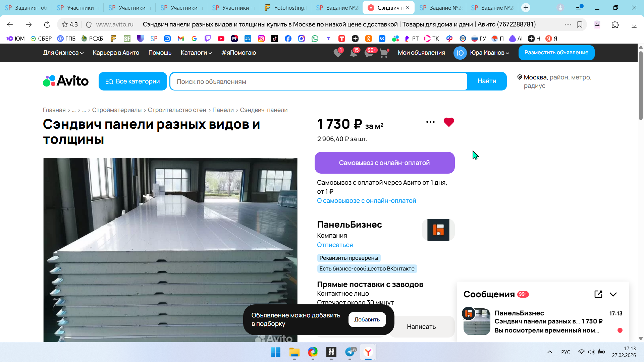Viewport: 644px width, 362px height.
Task: Click Отписаться to unsubscribe from seller
Action: (x=335, y=245)
